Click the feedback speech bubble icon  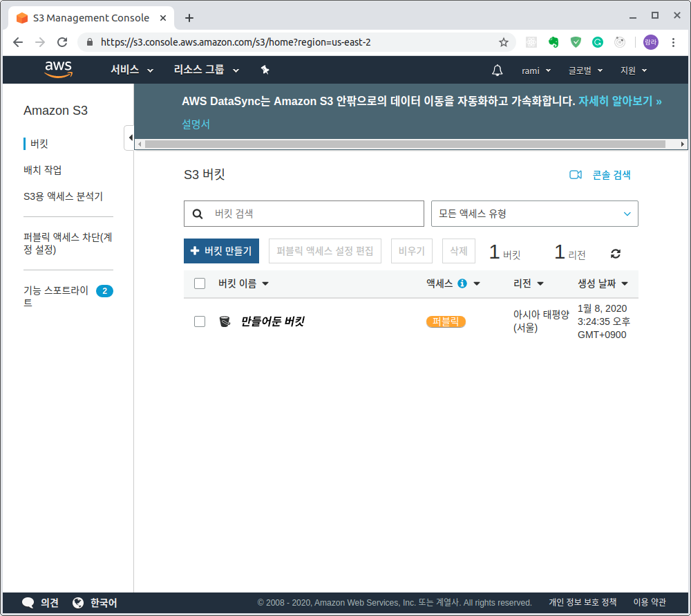click(x=28, y=602)
